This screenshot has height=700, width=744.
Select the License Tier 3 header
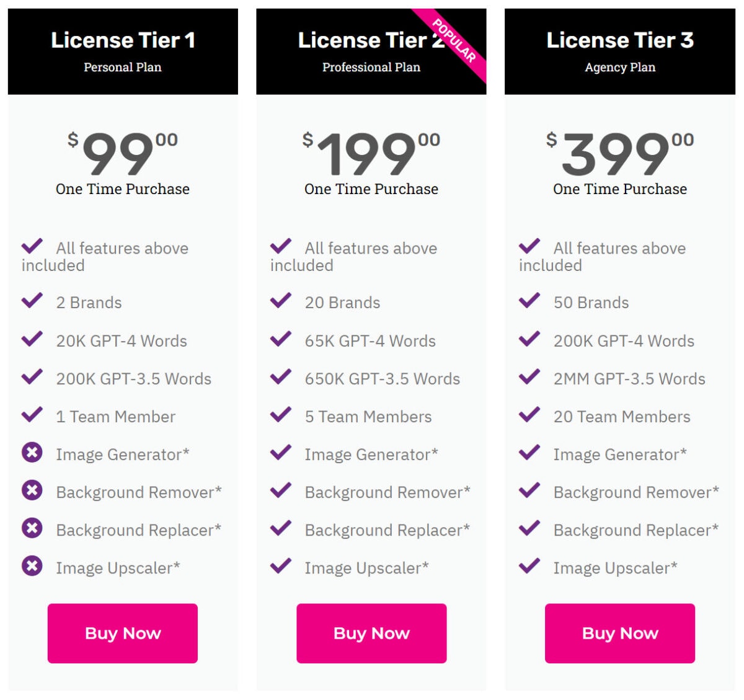click(620, 40)
